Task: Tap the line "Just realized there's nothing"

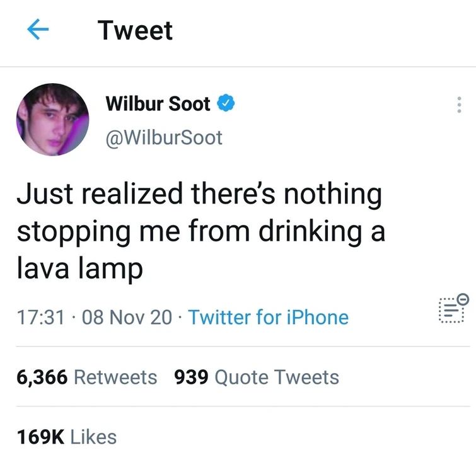Action: 199,195
